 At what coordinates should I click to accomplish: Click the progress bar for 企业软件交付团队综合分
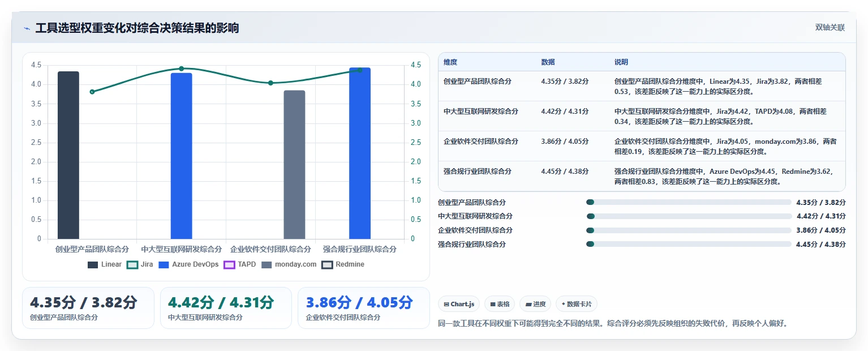pos(689,230)
